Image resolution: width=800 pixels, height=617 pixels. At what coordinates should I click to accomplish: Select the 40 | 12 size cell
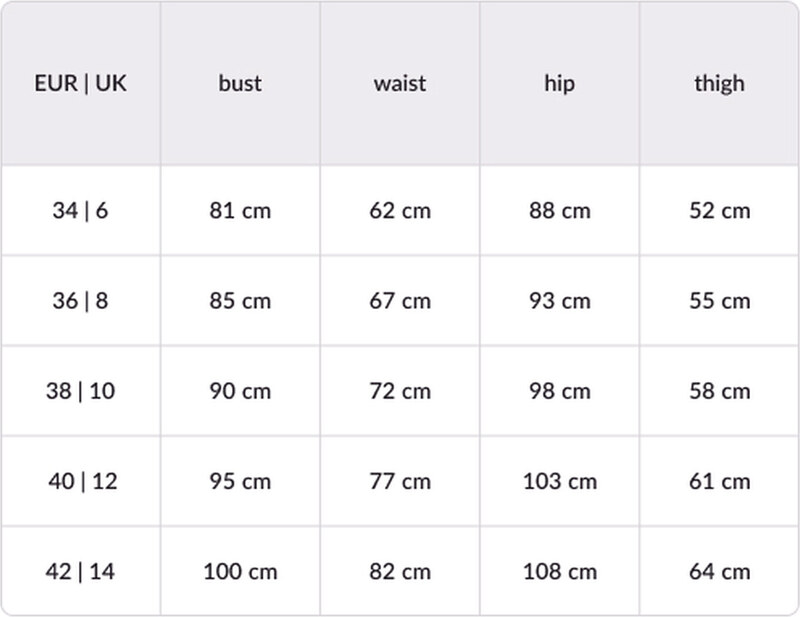pyautogui.click(x=81, y=481)
